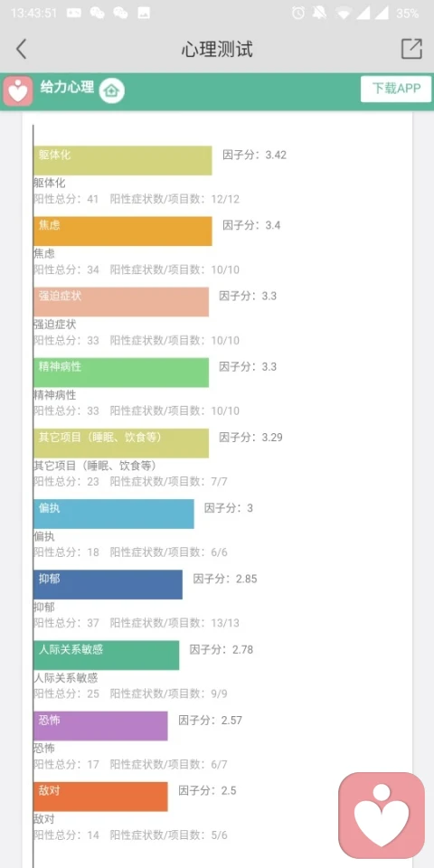This screenshot has width=434, height=868.
Task: Tap the pink heart logo beside 给力心理
Action: click(18, 90)
